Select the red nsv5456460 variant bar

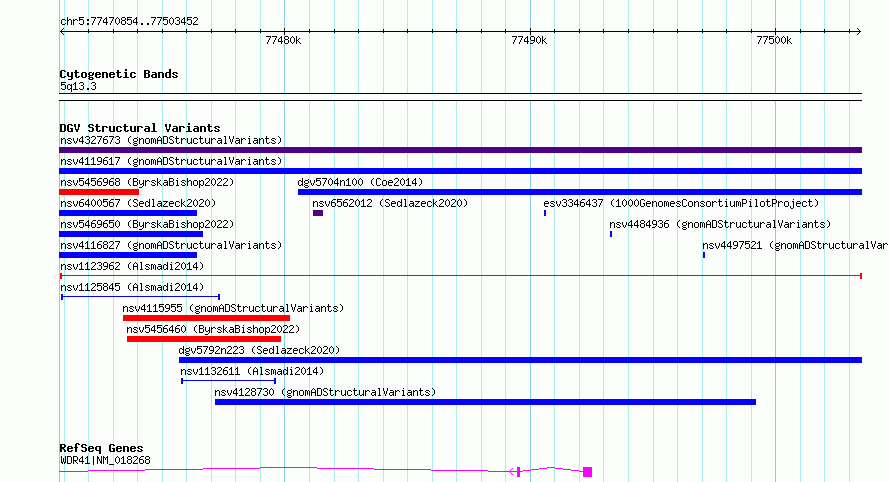204,339
